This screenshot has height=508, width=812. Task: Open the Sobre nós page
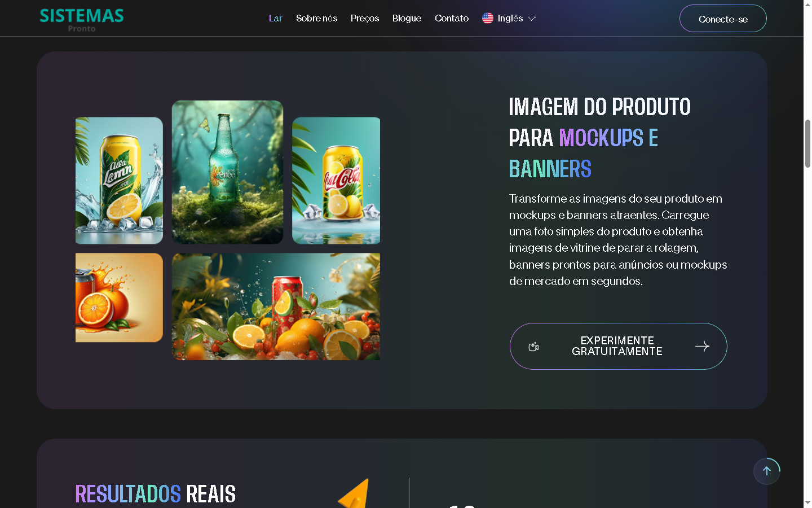tap(316, 18)
